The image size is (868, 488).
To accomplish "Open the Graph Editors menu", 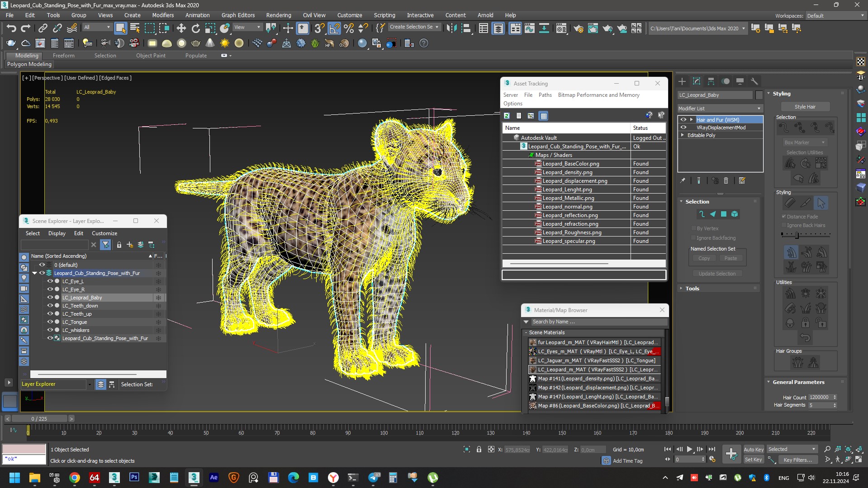I will pos(238,15).
